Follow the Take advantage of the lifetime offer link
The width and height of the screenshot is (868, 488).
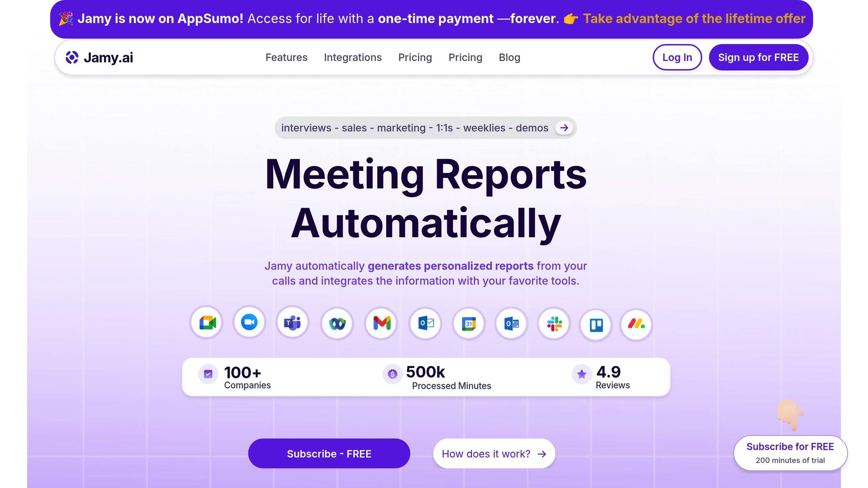coord(694,19)
